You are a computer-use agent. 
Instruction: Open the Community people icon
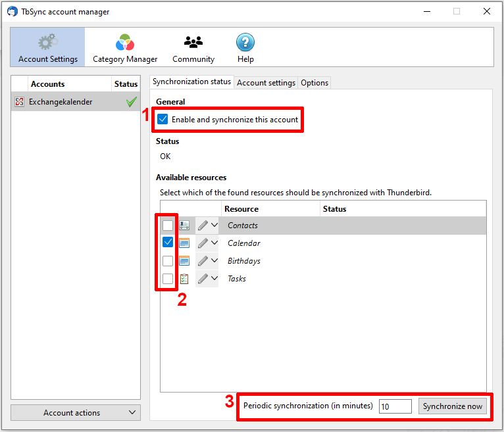(x=193, y=42)
